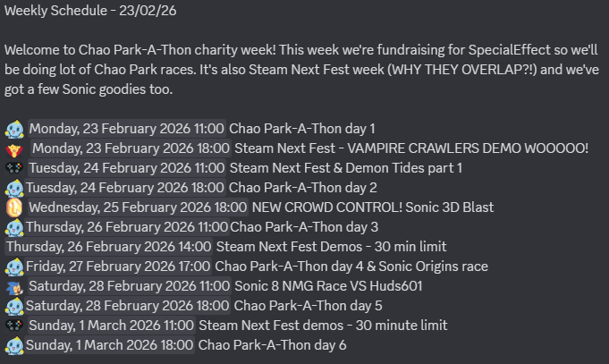The width and height of the screenshot is (609, 364).
Task: Click the controller emoji beside Sunday 11:00
Action: [x=14, y=326]
